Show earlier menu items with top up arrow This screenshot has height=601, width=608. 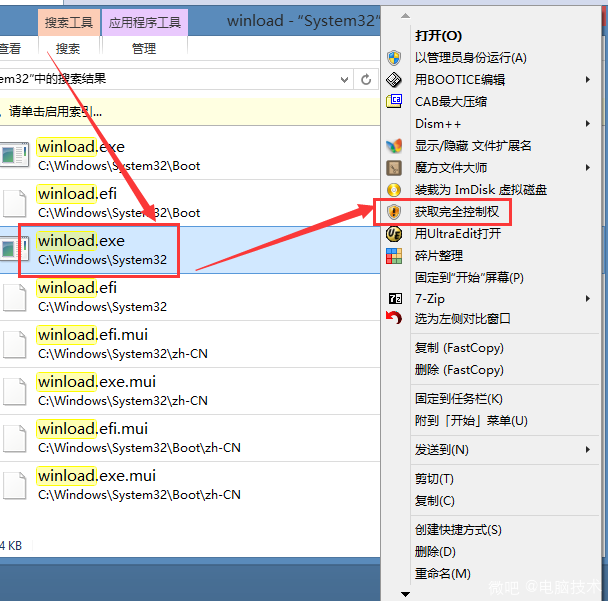pos(405,16)
